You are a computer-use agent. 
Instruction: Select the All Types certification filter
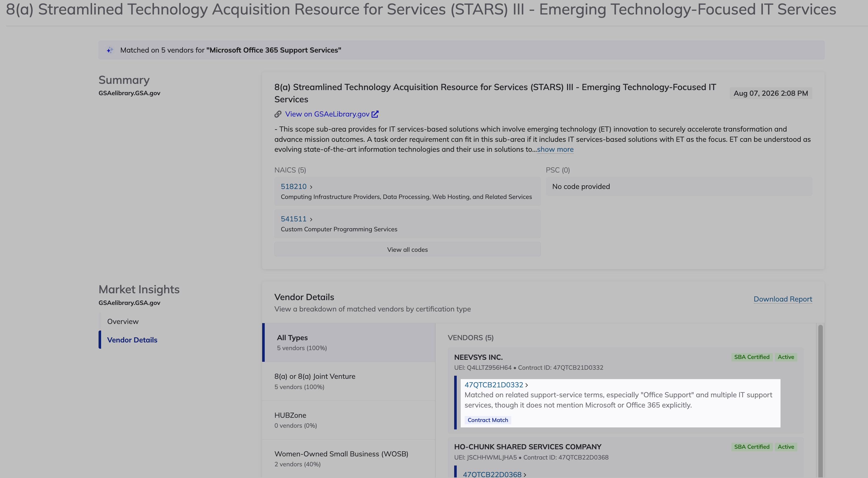349,342
